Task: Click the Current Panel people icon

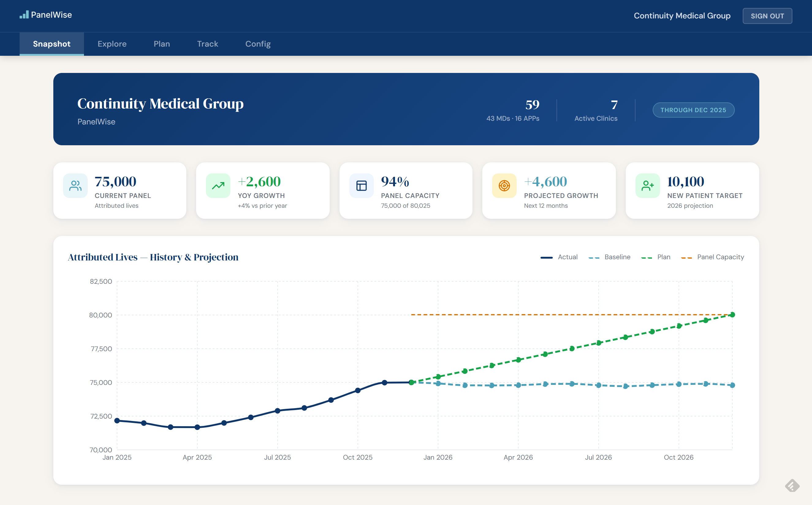Action: pos(75,186)
